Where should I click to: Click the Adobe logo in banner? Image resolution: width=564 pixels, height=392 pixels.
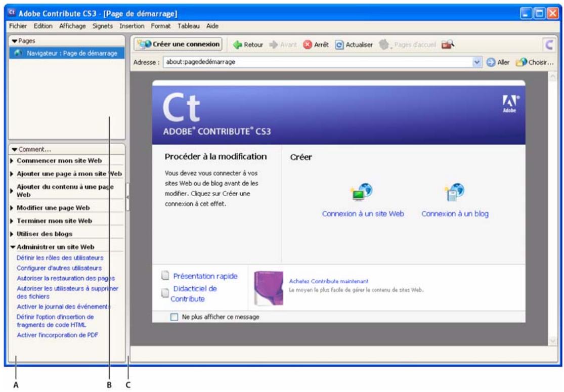[x=510, y=104]
